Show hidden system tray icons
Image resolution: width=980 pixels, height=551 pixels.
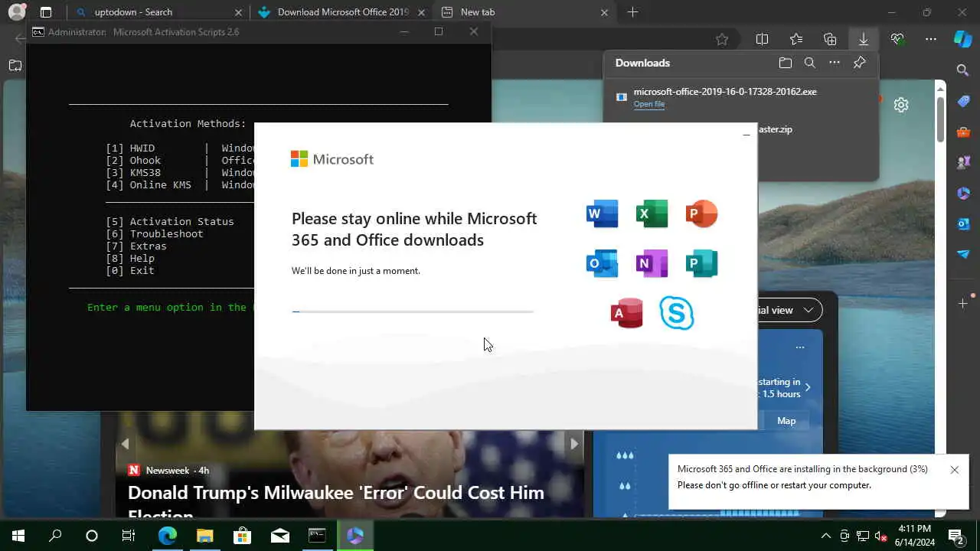[825, 536]
